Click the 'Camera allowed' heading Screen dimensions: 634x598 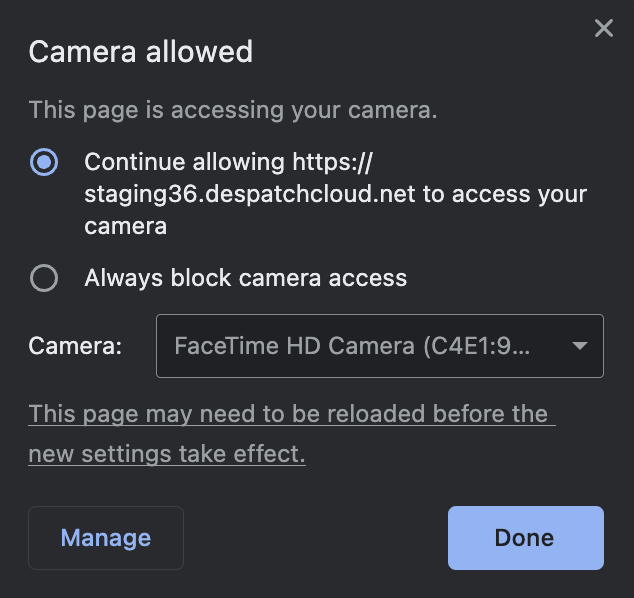(x=140, y=52)
